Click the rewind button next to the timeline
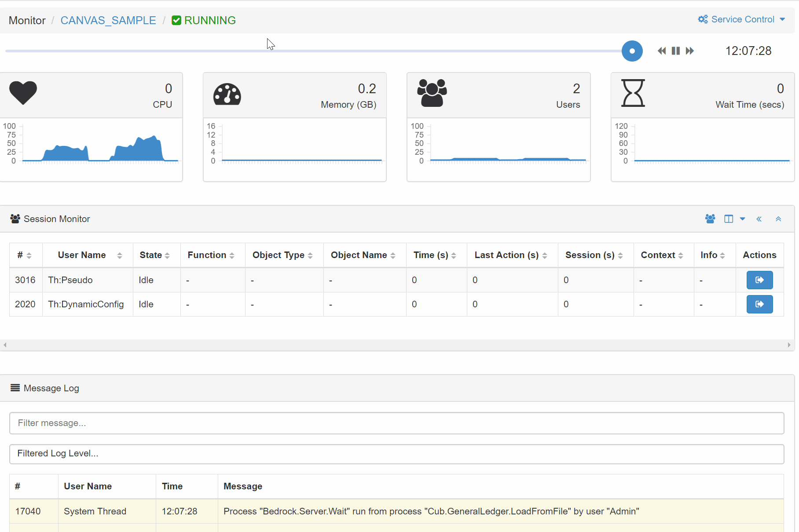The width and height of the screenshot is (799, 532). coord(661,51)
